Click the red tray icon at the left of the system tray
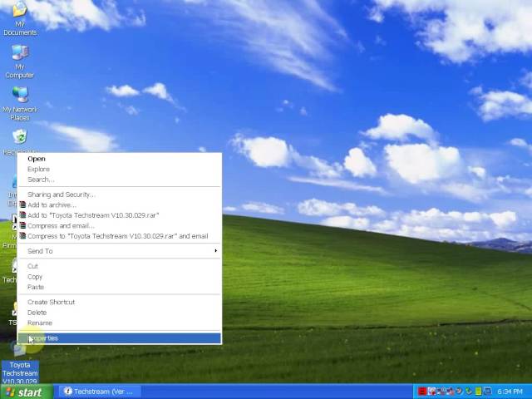 point(422,392)
